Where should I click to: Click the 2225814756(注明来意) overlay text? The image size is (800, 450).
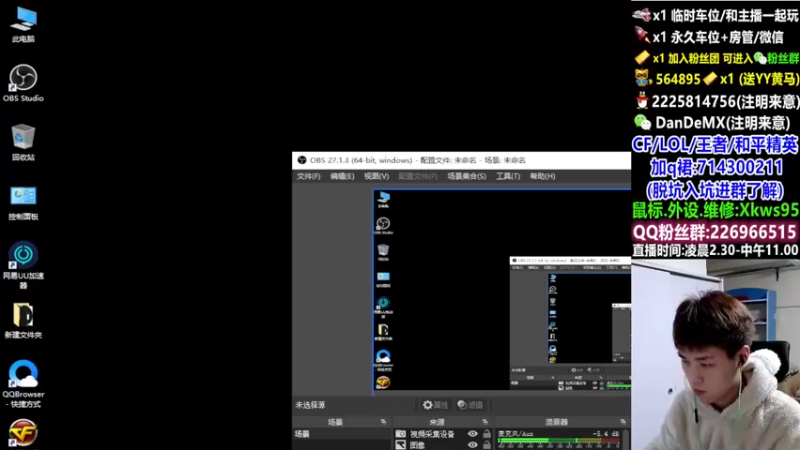[724, 102]
